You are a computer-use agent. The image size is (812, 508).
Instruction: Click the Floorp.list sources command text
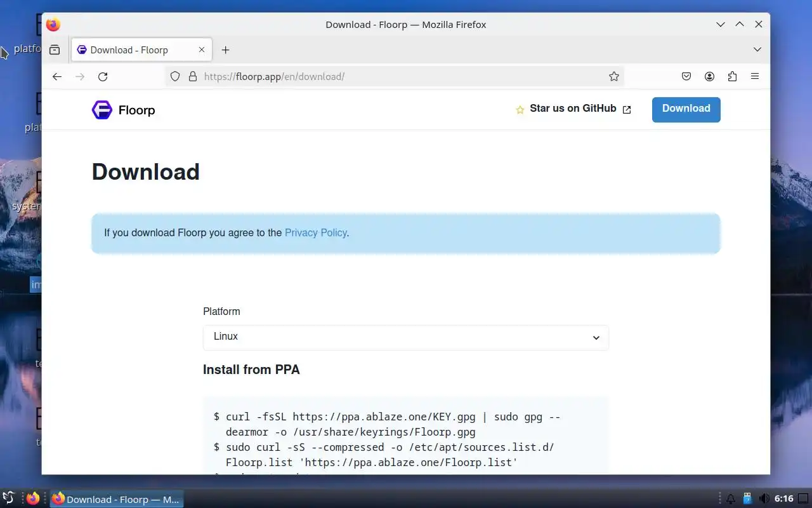pos(384,455)
